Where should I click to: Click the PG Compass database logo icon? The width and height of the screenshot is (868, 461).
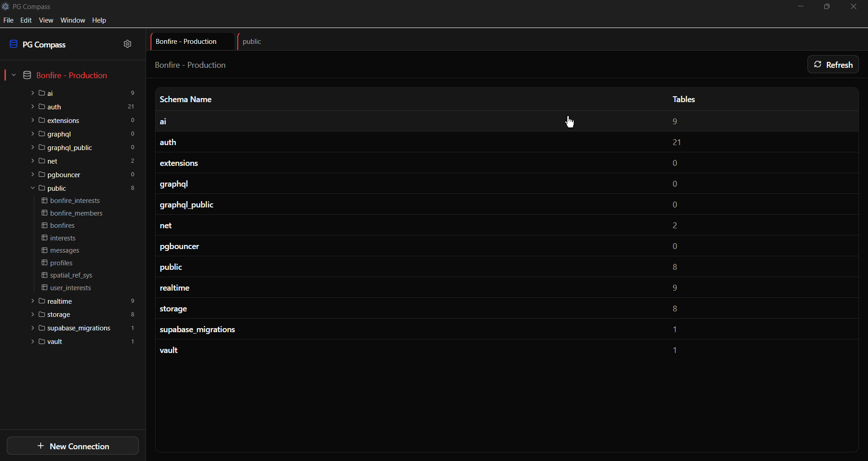(x=14, y=44)
